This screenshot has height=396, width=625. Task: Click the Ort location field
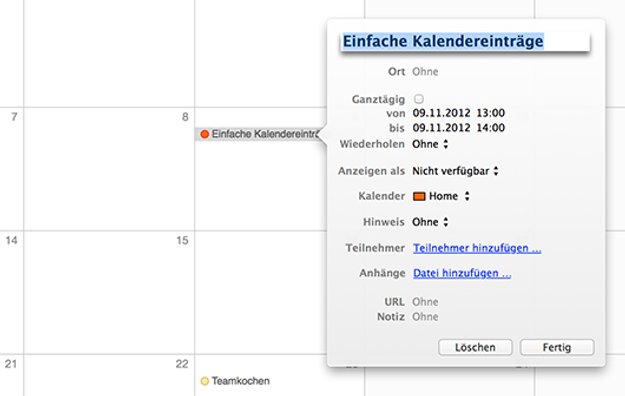click(x=425, y=72)
